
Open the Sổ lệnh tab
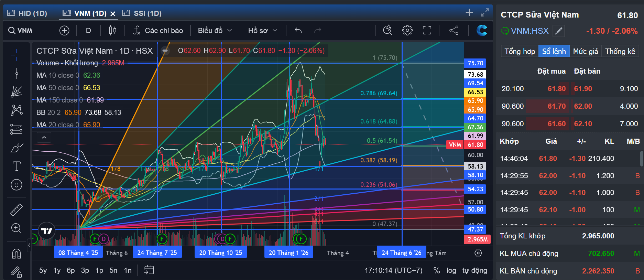coord(554,51)
